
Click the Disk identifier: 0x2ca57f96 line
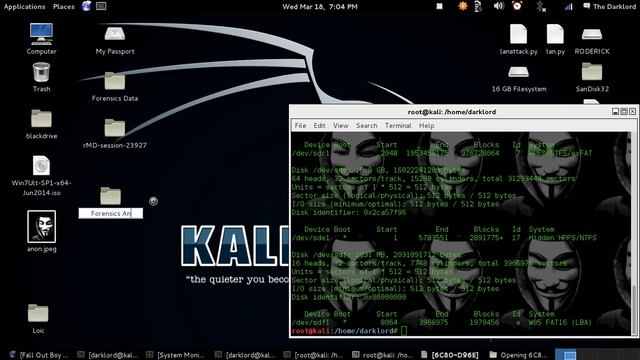tap(349, 212)
